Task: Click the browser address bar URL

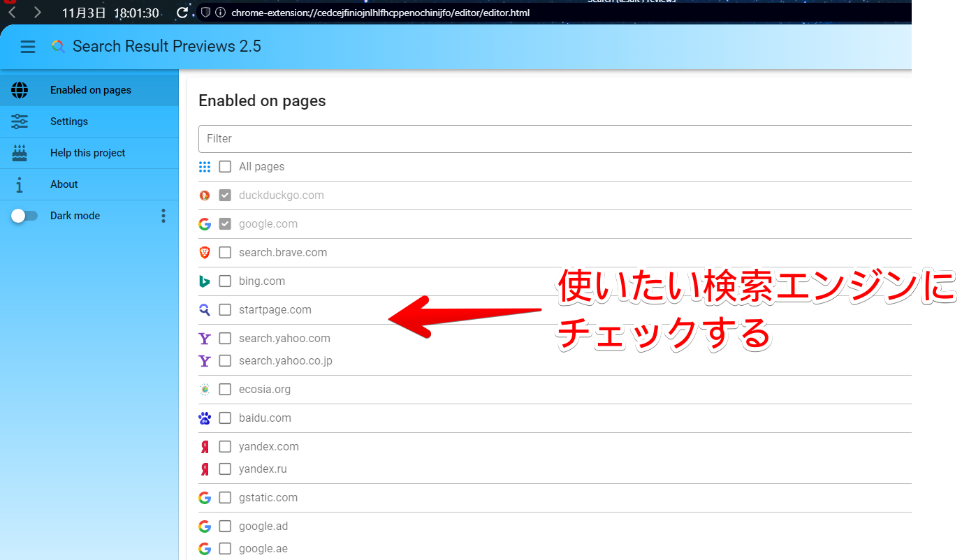Action: pyautogui.click(x=381, y=13)
